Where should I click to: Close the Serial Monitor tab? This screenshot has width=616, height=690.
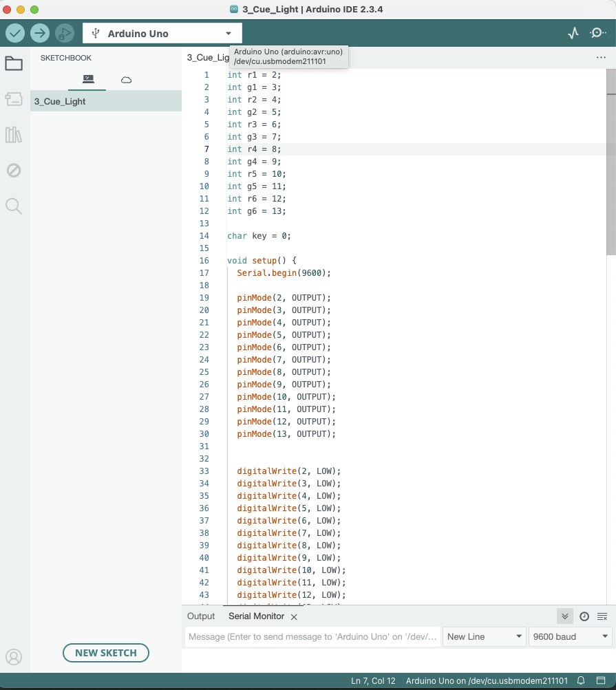[294, 616]
